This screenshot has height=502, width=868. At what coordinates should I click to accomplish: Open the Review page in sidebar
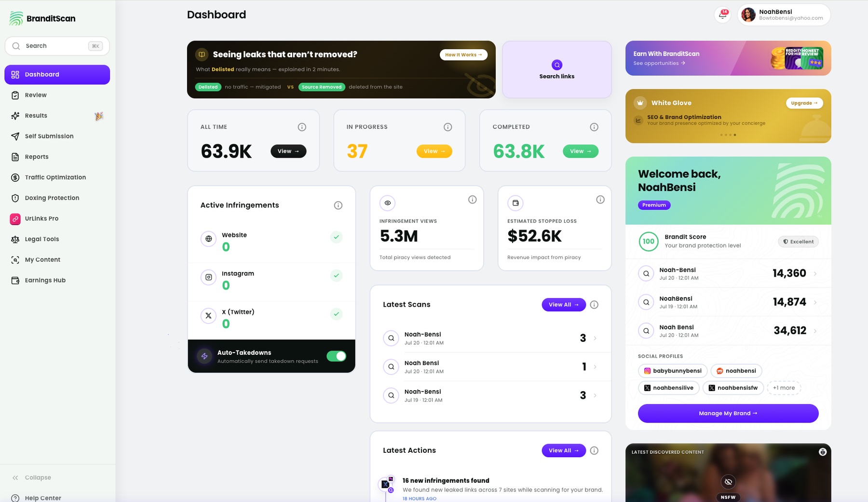(x=57, y=95)
